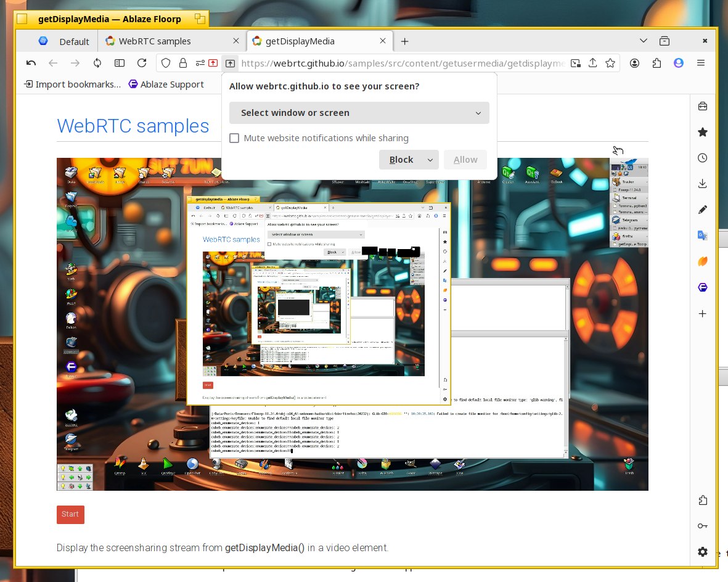Click the tracking protection shield icon
This screenshot has width=728, height=582.
pyautogui.click(x=166, y=63)
